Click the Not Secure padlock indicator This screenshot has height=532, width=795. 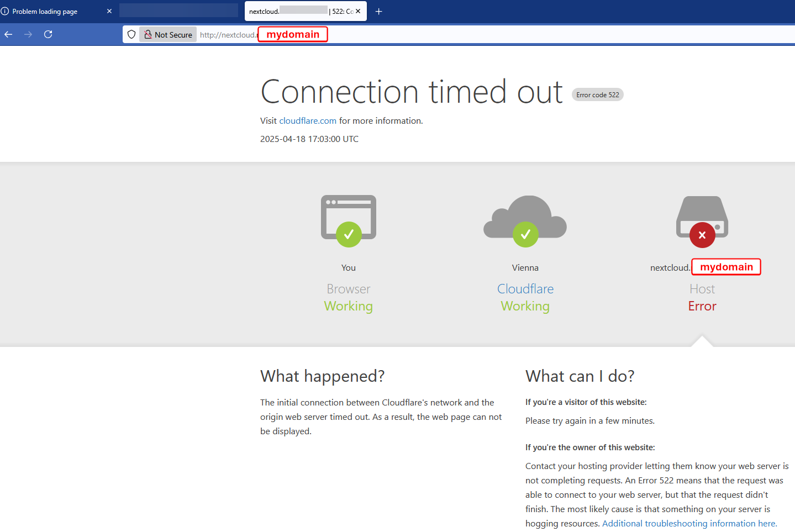(x=168, y=34)
